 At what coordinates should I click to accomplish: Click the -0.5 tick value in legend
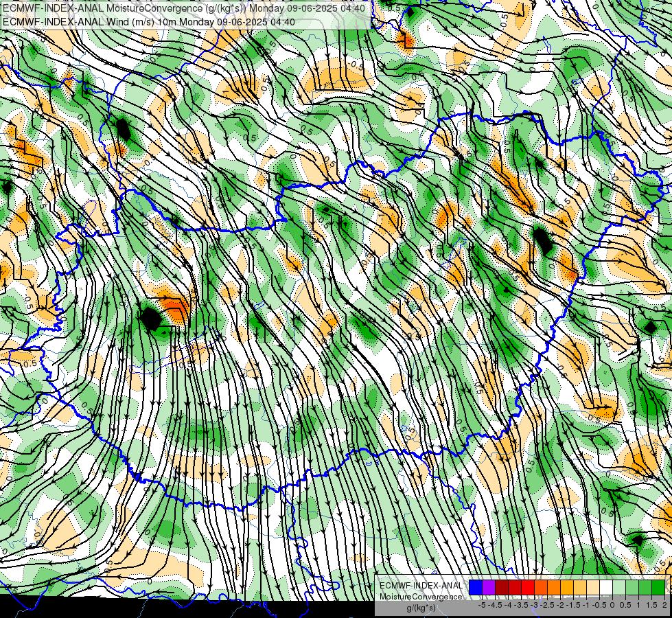(x=599, y=605)
